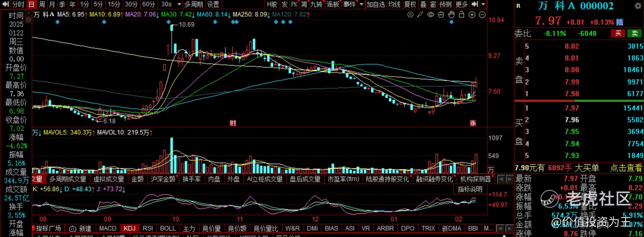The height and width of the screenshot is (237, 644).
Task: Click the 指标说明 indicator description button
Action: 470,189
